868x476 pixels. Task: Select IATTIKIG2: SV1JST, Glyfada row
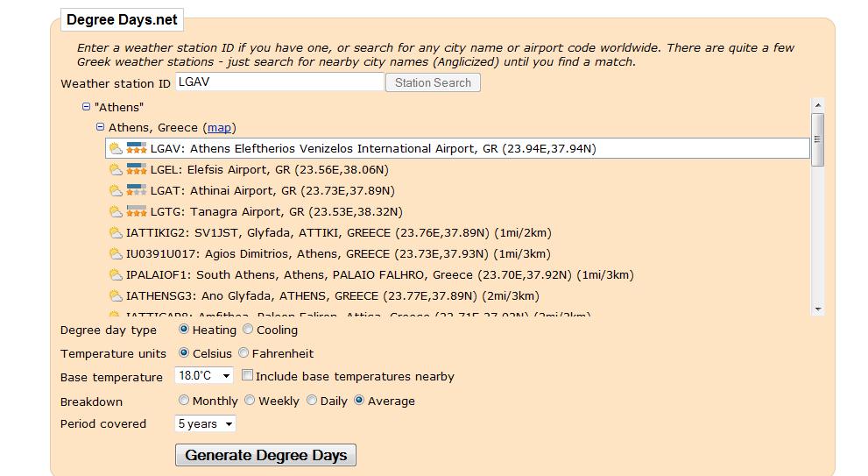[457, 232]
